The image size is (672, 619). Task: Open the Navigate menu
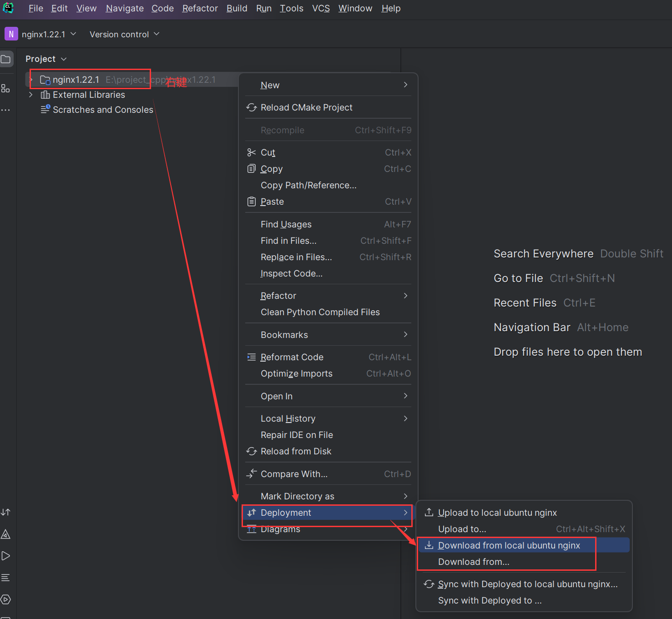click(125, 8)
